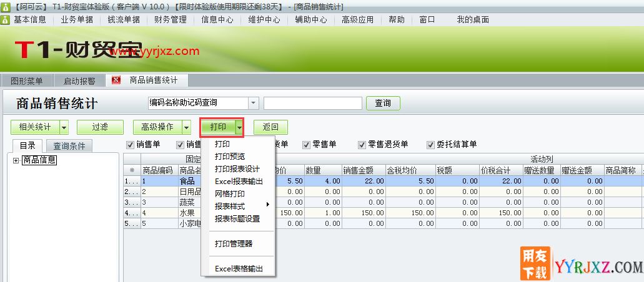Select the 食品 row name cell

(x=190, y=181)
